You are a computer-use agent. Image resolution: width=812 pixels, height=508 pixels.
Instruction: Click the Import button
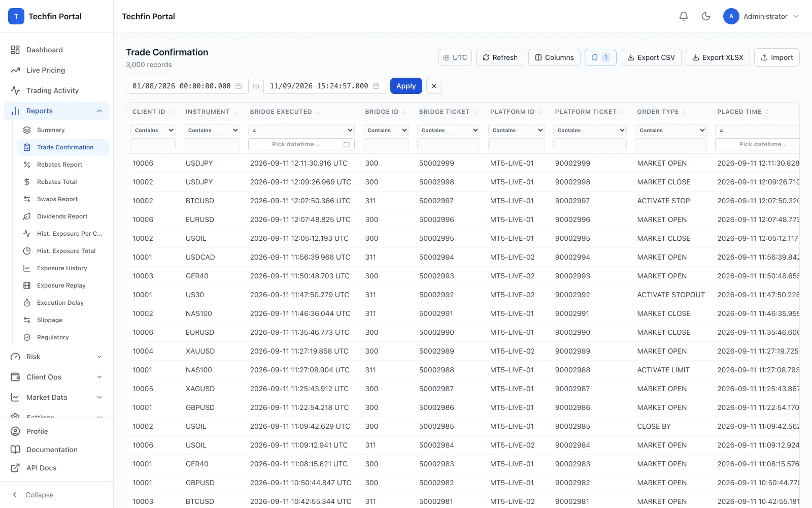coord(777,57)
